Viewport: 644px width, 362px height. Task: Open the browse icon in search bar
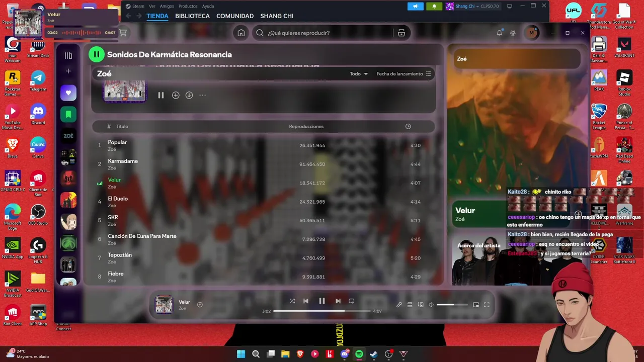401,33
